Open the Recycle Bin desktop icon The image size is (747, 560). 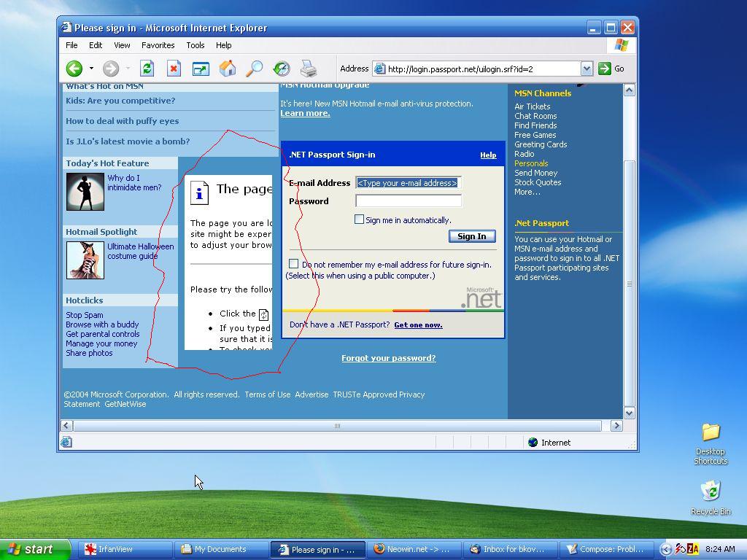tap(711, 497)
